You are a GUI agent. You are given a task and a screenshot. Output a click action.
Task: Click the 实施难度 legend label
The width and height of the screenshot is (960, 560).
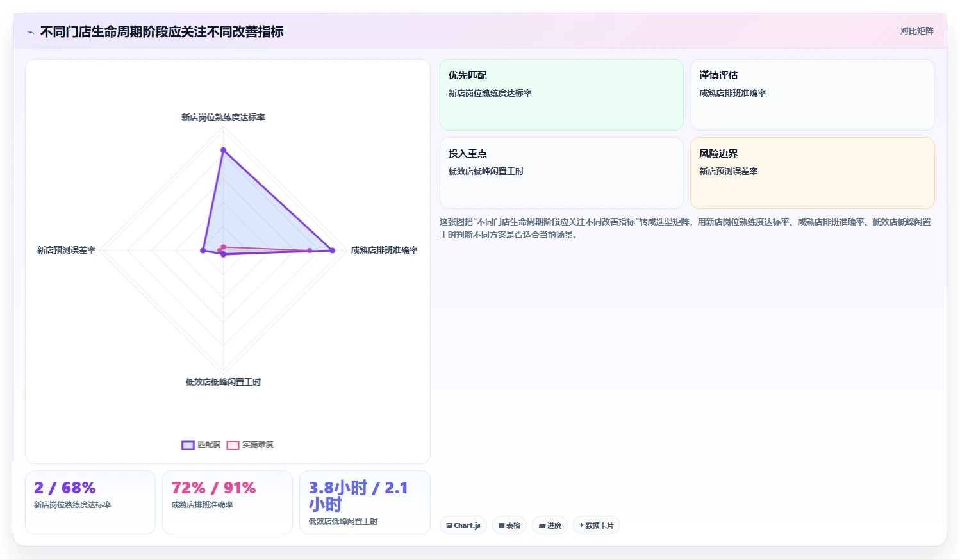(x=258, y=445)
